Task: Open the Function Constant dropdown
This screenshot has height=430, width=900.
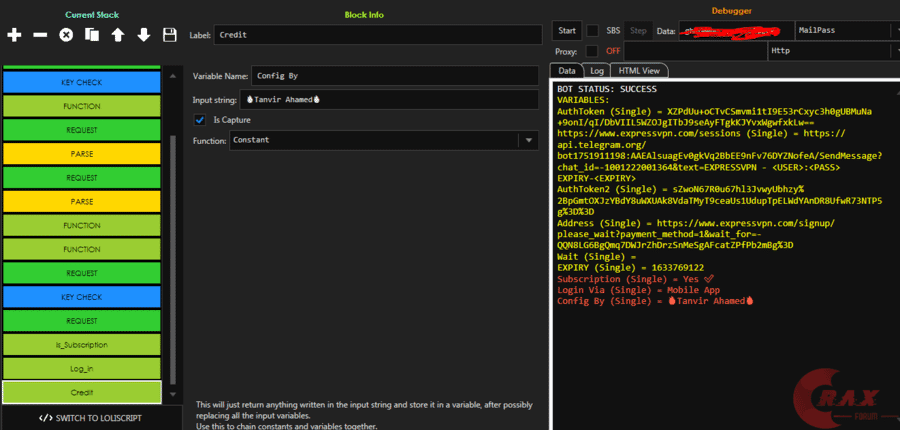Action: point(528,141)
